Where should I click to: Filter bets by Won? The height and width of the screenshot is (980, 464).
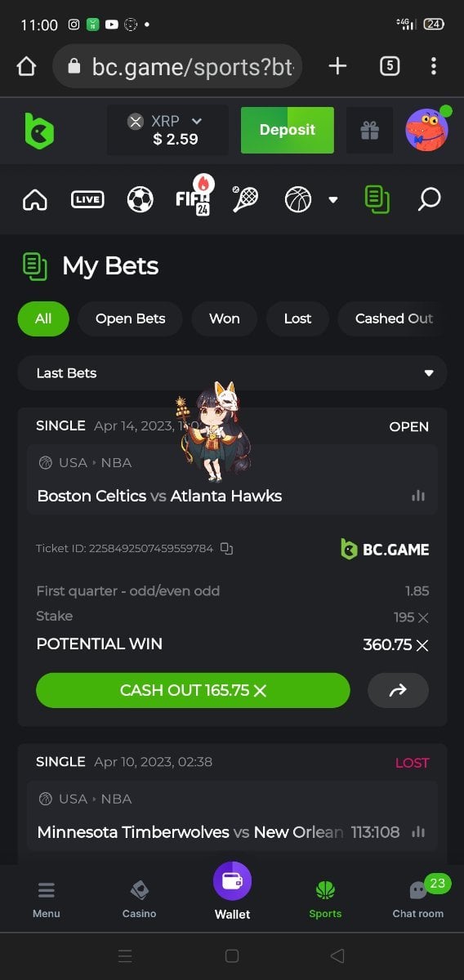point(225,318)
